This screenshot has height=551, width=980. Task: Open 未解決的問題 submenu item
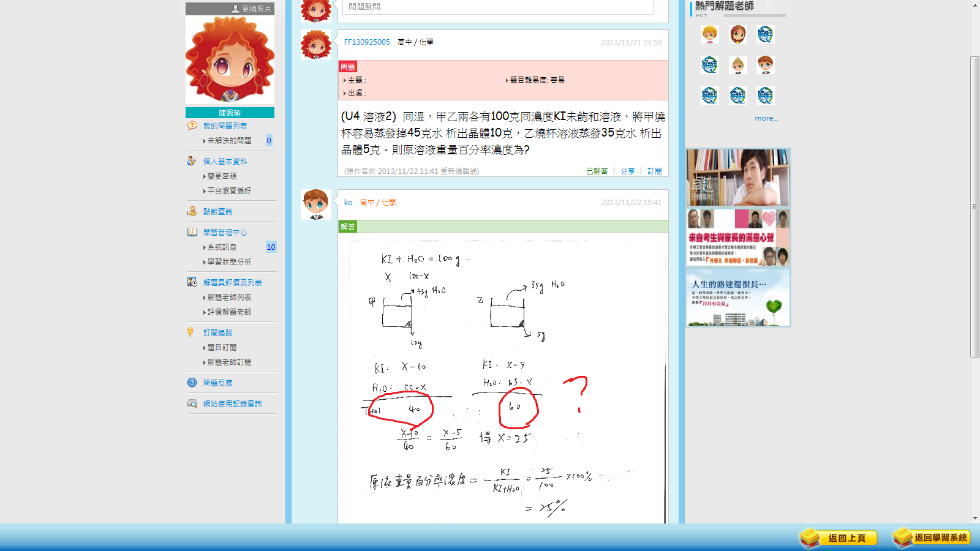[229, 141]
